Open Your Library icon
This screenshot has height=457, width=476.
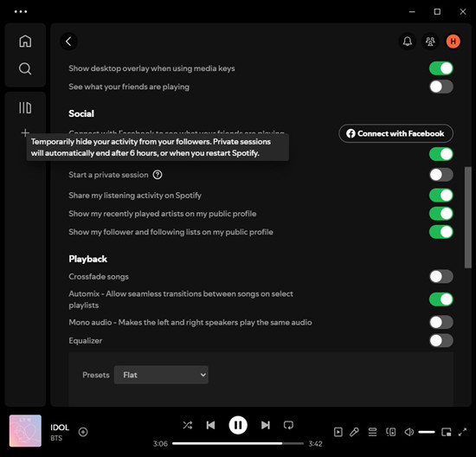point(25,107)
